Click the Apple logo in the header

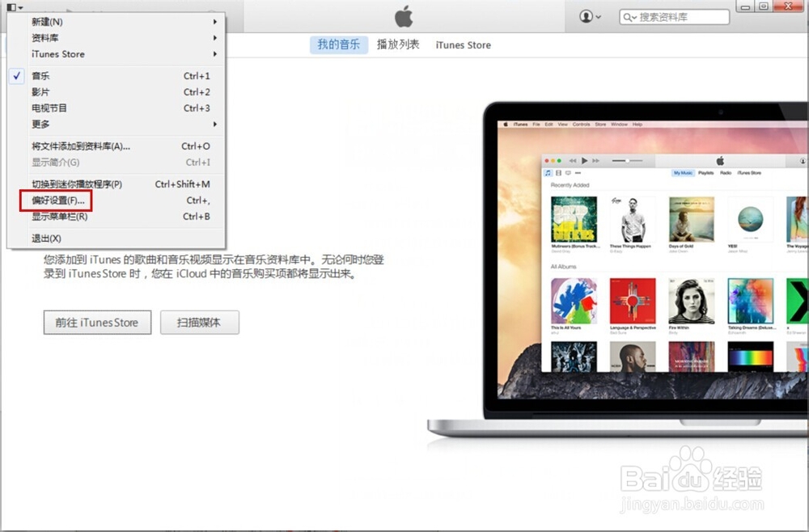pos(404,16)
